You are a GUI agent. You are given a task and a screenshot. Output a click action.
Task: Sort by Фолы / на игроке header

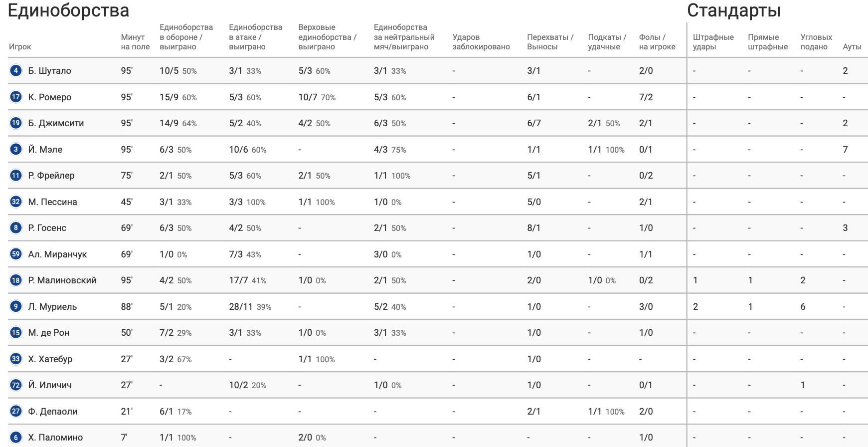tap(657, 42)
